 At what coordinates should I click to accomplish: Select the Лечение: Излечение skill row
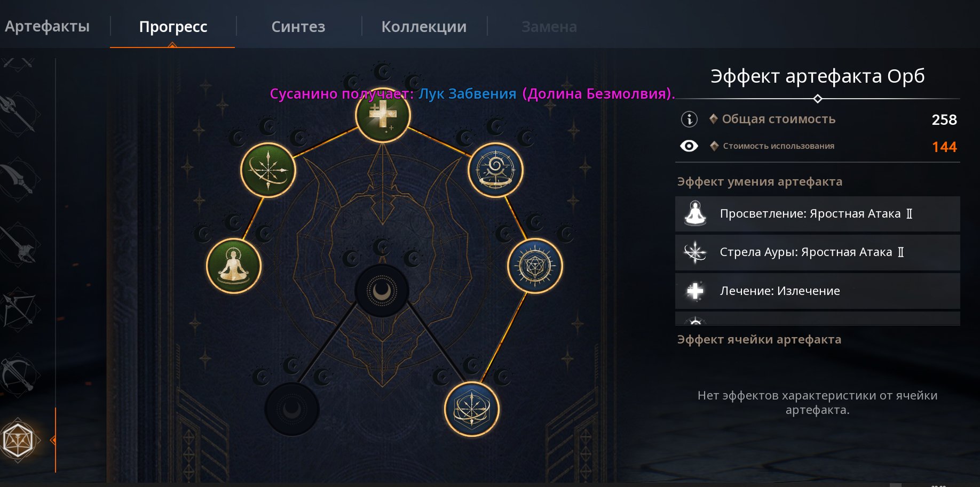tap(817, 291)
